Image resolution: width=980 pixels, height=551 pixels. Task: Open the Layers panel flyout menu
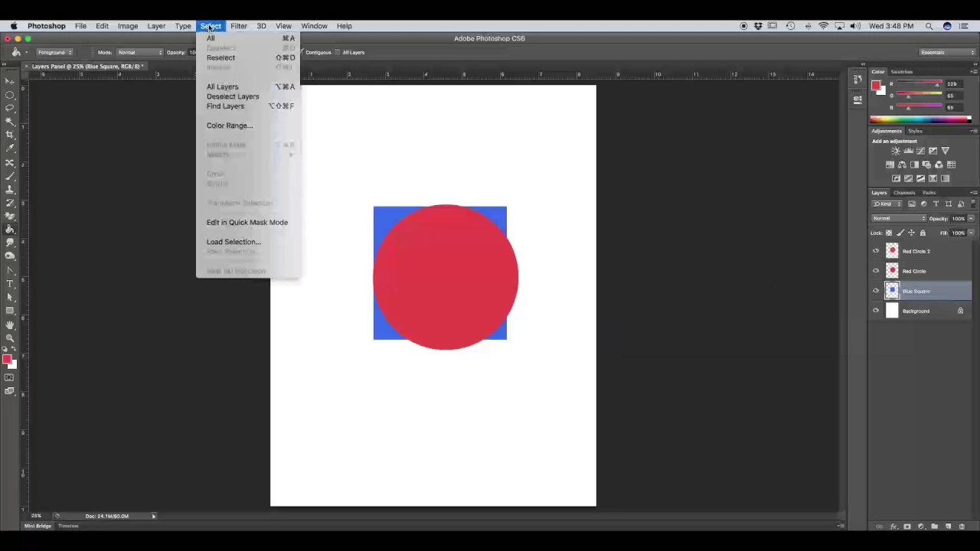point(974,193)
